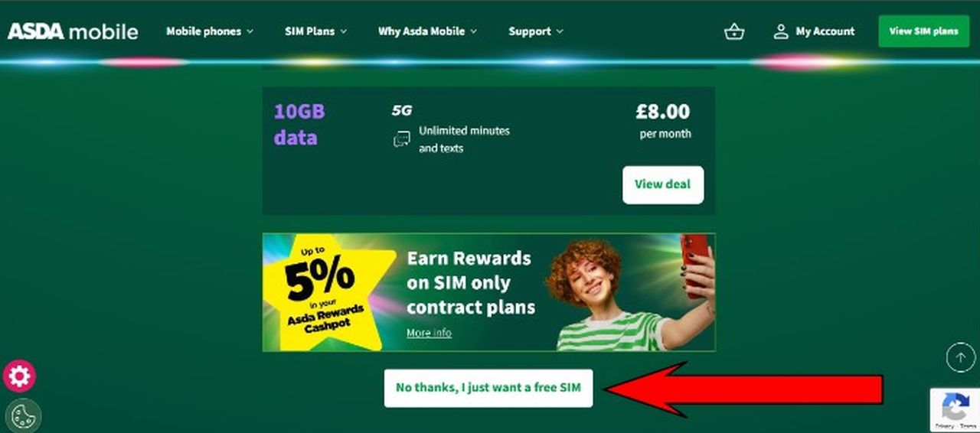Click the My Account person icon

[x=780, y=31]
